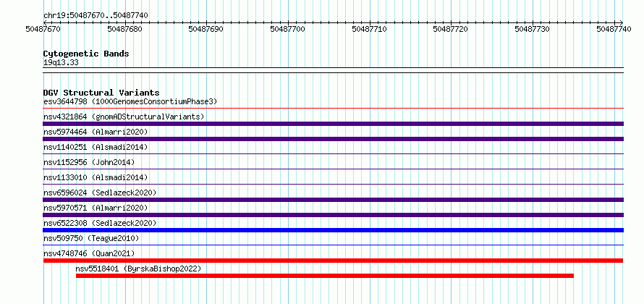The width and height of the screenshot is (644, 304).
Task: Click the esv3644798 thin red variant line
Action: [334, 109]
